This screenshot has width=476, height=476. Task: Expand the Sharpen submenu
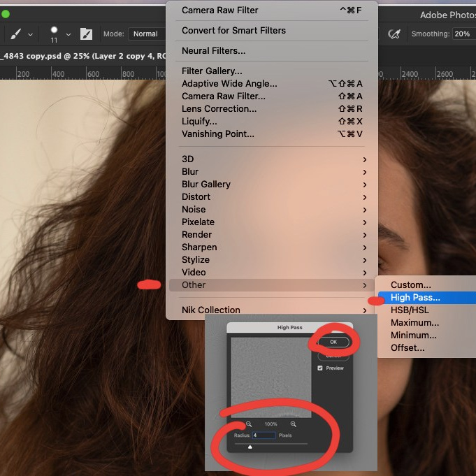click(x=272, y=247)
